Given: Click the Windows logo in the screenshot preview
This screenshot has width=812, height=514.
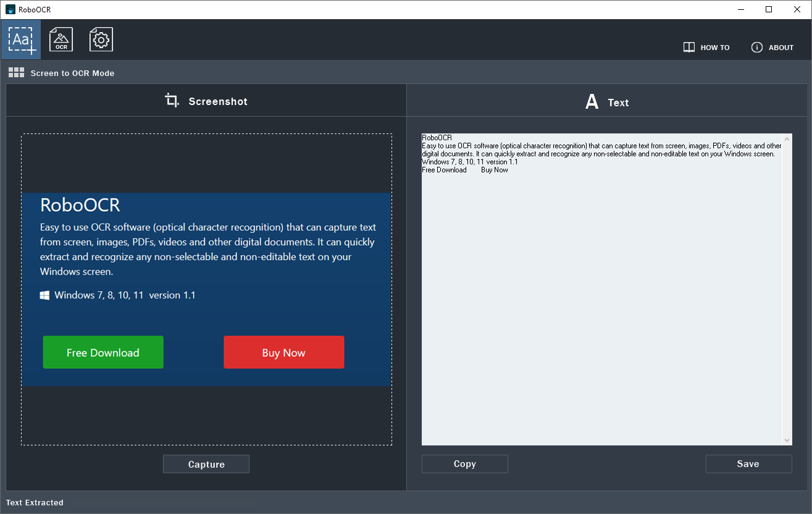Looking at the screenshot, I should tap(45, 295).
